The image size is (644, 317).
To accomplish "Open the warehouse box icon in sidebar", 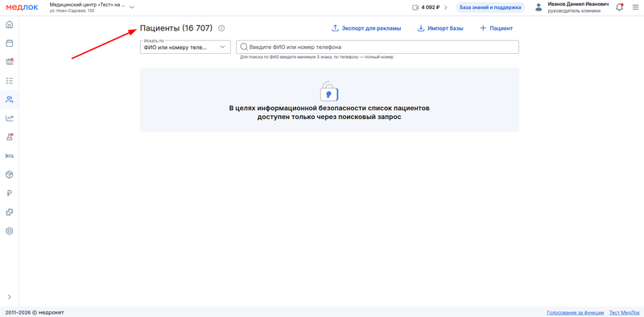I will coord(9,175).
